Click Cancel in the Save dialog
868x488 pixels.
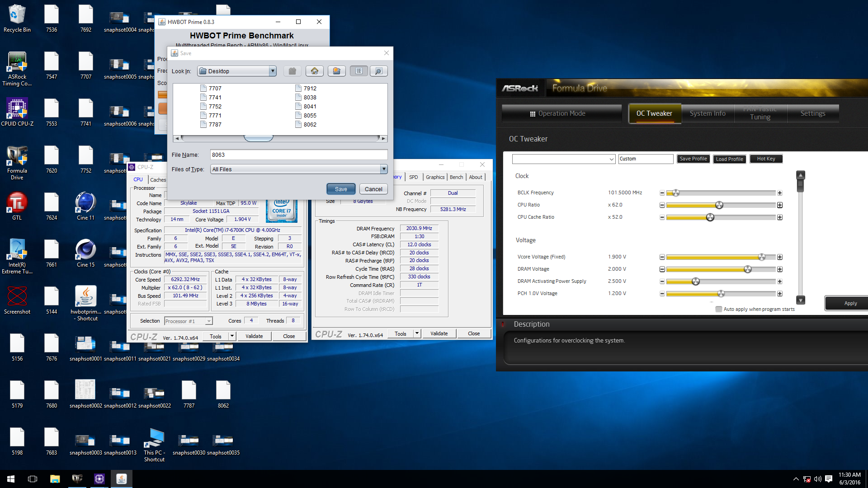tap(373, 189)
